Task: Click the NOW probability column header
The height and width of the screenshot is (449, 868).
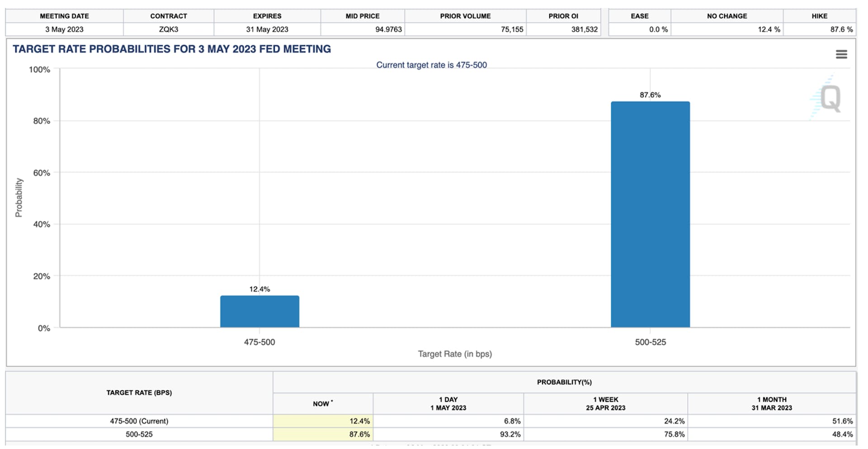Action: (x=323, y=403)
